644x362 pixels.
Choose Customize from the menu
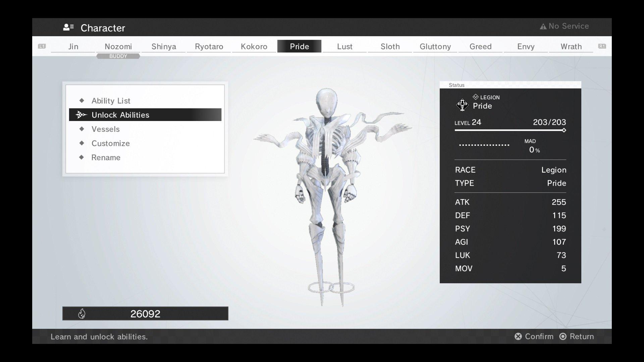(110, 143)
